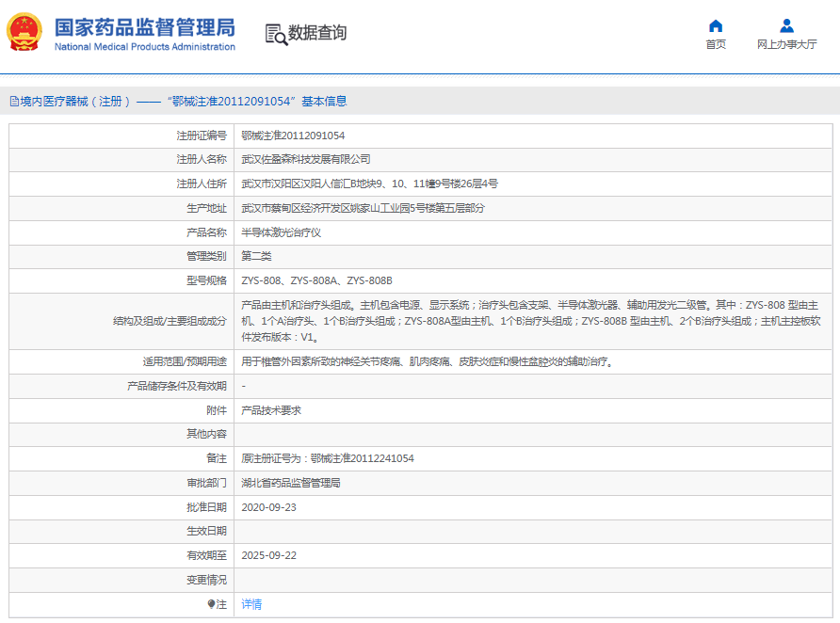Click the 其他内容 row label

[x=207, y=434]
